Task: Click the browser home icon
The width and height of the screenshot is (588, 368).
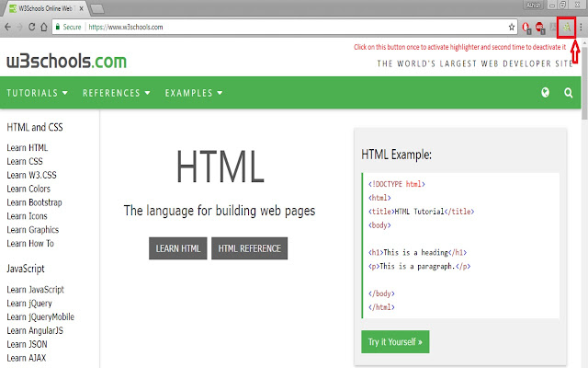Action: click(x=44, y=27)
